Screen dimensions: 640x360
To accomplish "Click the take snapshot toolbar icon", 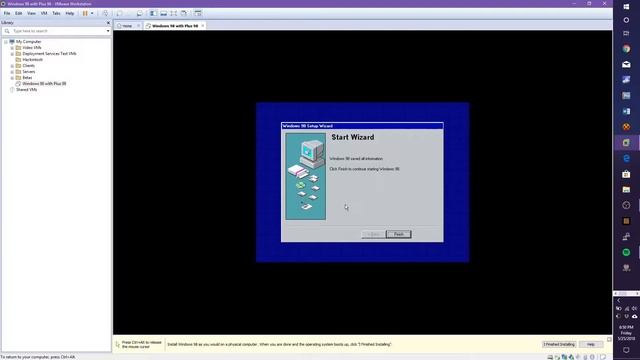I will pos(120,13).
